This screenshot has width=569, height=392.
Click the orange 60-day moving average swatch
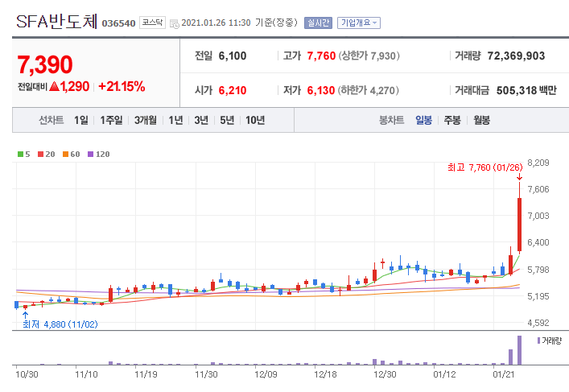click(x=66, y=155)
